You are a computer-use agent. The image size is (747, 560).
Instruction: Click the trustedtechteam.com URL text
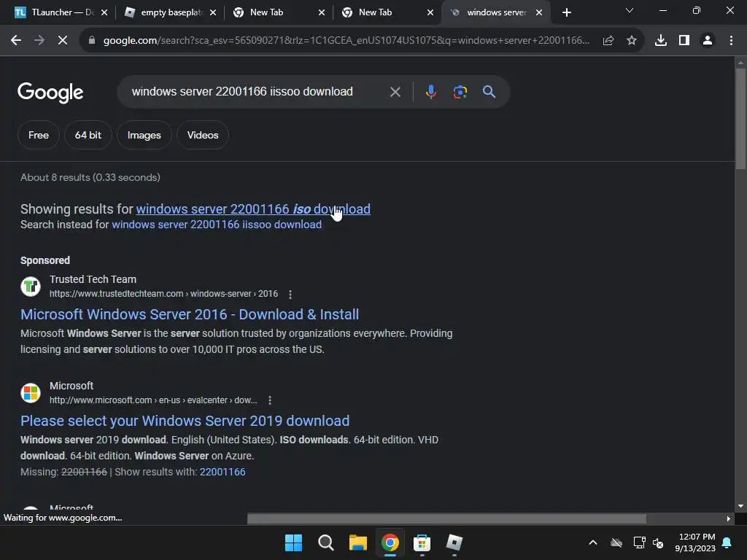tap(163, 294)
